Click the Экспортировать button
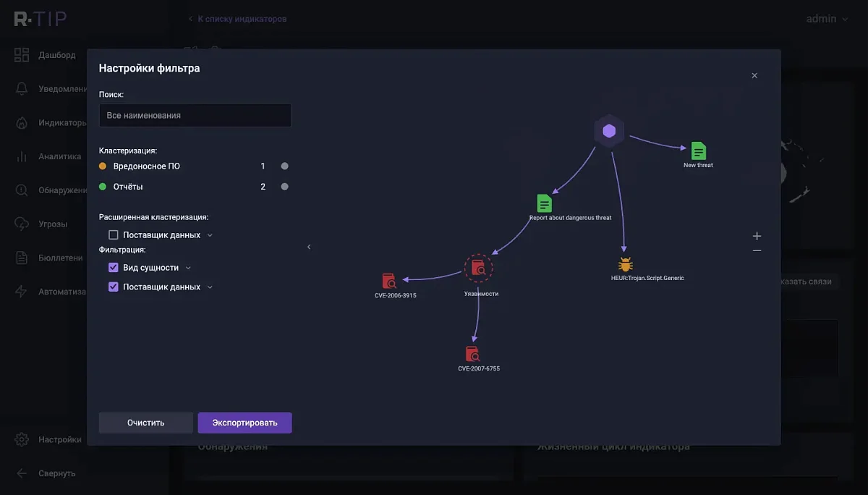Viewport: 868px width, 495px height. [244, 423]
